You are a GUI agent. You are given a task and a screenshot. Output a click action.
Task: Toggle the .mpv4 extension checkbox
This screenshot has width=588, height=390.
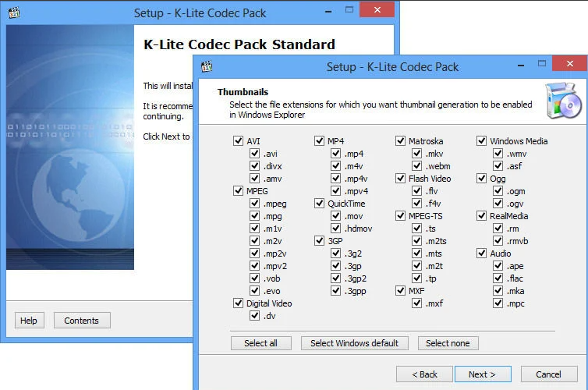[335, 191]
